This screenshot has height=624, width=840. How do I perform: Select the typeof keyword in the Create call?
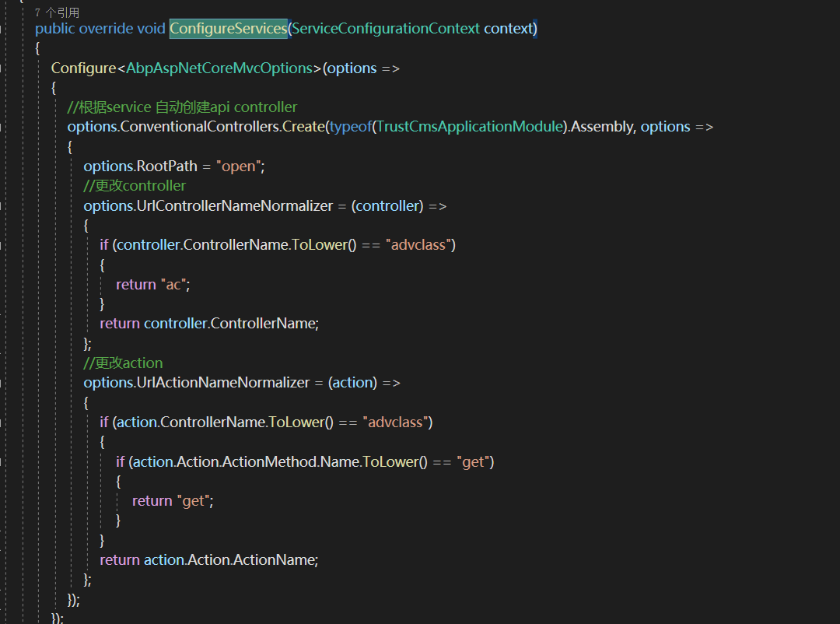pyautogui.click(x=350, y=126)
